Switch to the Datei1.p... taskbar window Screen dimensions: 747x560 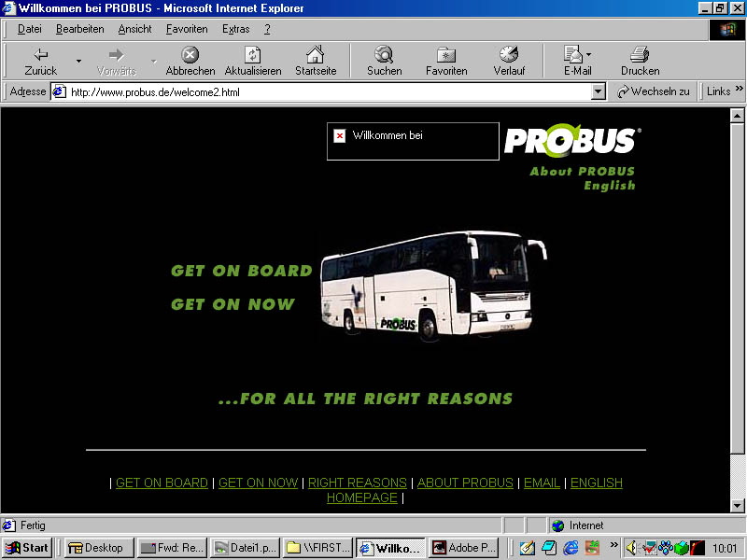245,548
